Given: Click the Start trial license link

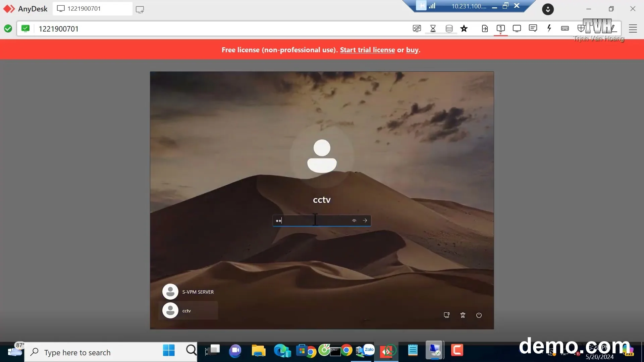Looking at the screenshot, I should (x=367, y=50).
